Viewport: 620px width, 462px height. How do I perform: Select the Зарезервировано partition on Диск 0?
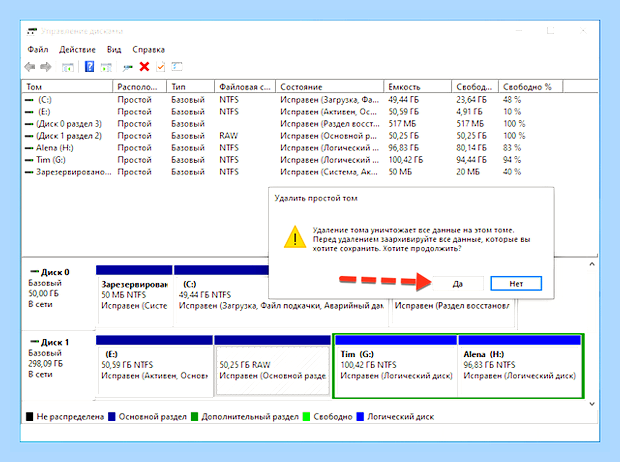(134, 295)
